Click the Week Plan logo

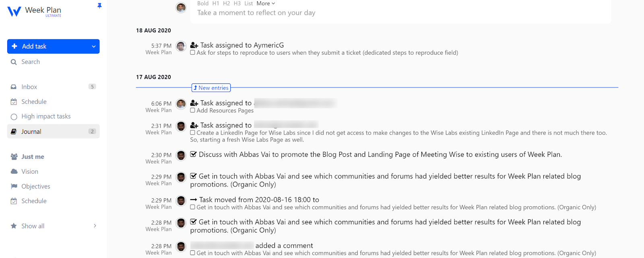click(14, 11)
